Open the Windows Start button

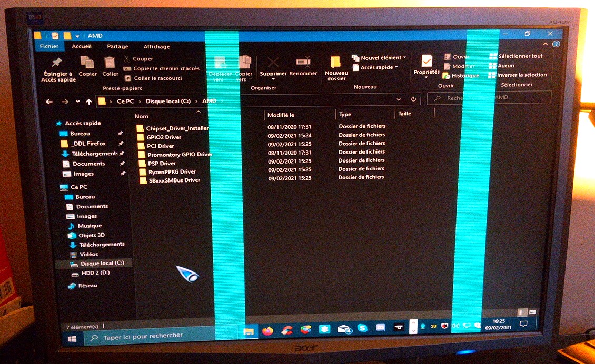72,339
